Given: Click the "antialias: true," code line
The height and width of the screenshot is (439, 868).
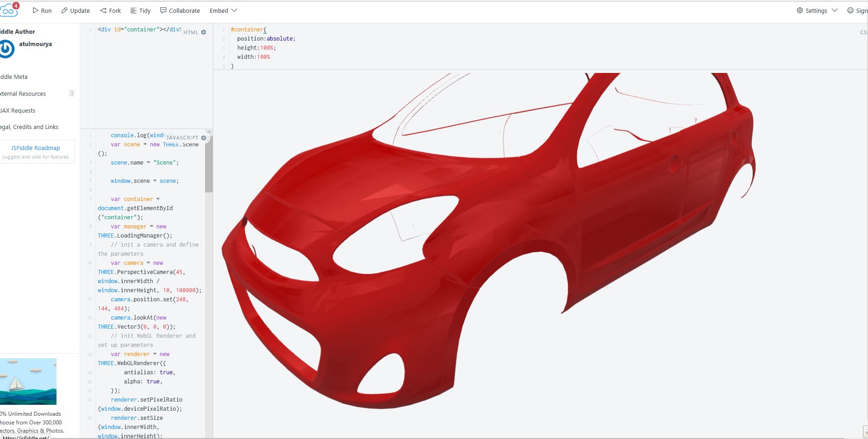Looking at the screenshot, I should point(149,372).
